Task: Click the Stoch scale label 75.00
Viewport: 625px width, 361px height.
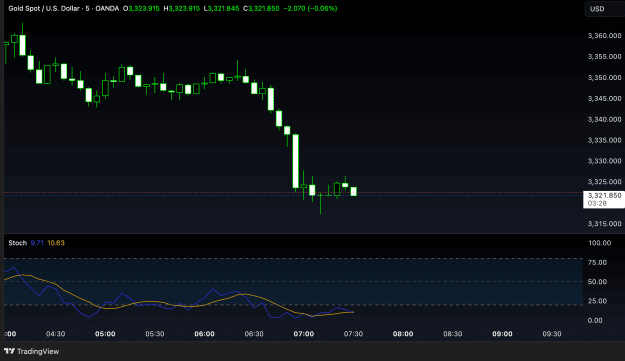Action: [597, 263]
